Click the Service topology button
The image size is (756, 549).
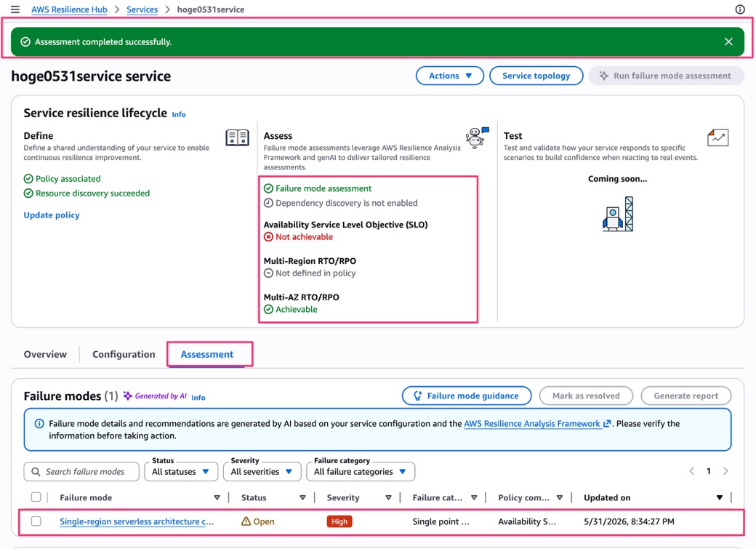536,76
